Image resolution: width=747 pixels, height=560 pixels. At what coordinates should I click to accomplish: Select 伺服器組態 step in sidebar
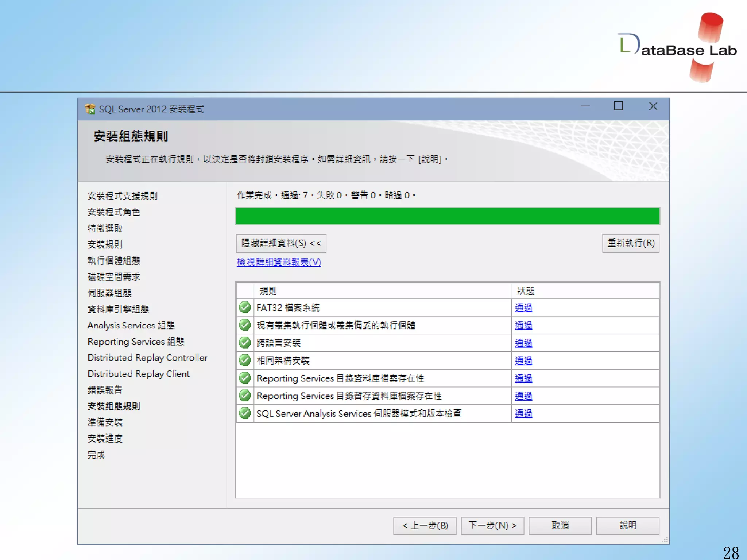point(109,293)
